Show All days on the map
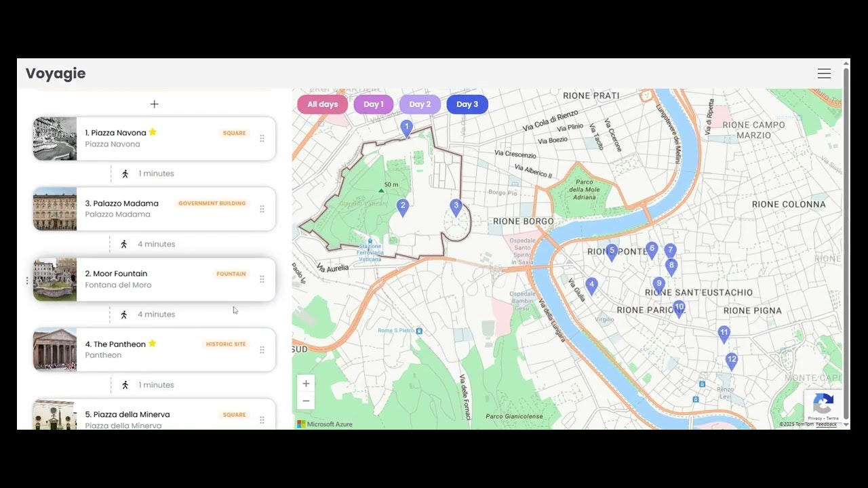Screen dimensions: 868x488 point(322,104)
